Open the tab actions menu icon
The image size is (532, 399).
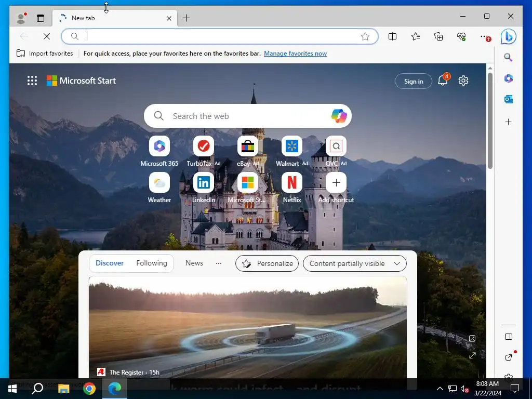point(41,18)
